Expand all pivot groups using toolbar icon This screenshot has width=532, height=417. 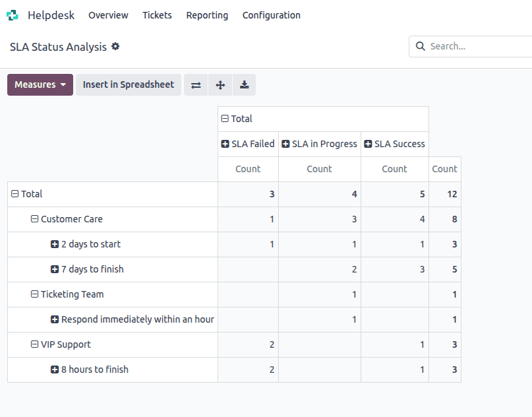click(x=220, y=84)
